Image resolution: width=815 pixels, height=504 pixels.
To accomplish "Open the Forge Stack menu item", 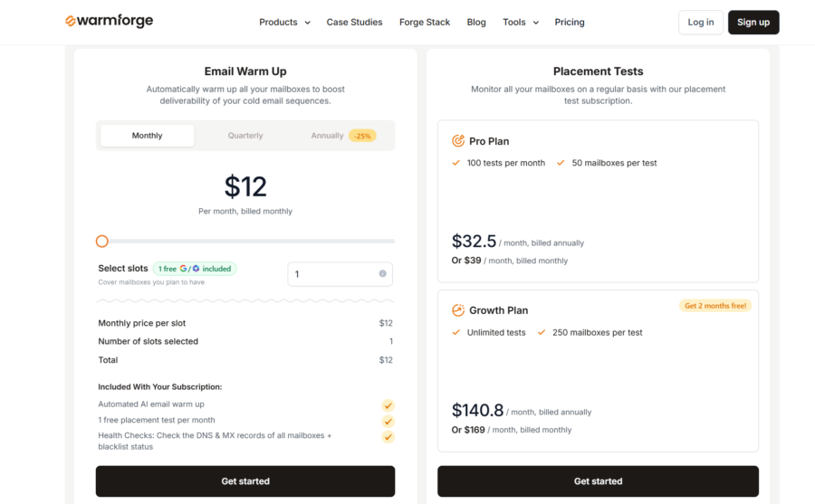I will pyautogui.click(x=425, y=23).
